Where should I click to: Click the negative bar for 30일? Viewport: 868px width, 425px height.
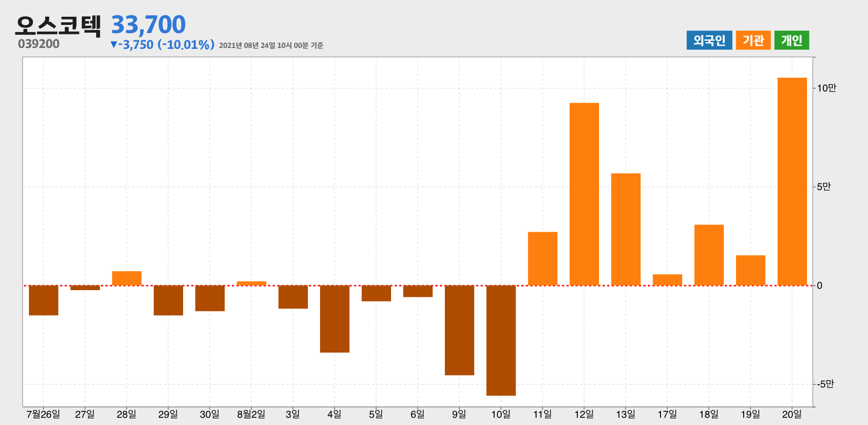click(210, 298)
